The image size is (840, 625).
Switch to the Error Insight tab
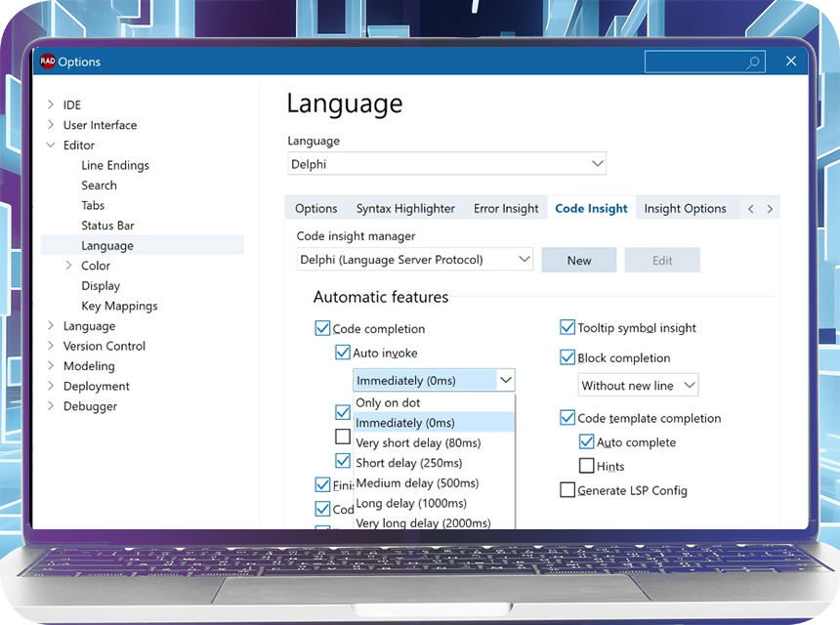[x=506, y=208]
